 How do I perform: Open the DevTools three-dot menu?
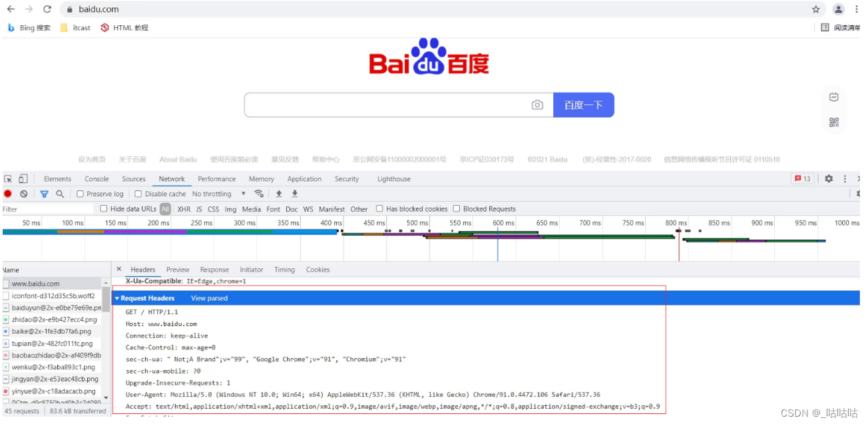tap(845, 178)
